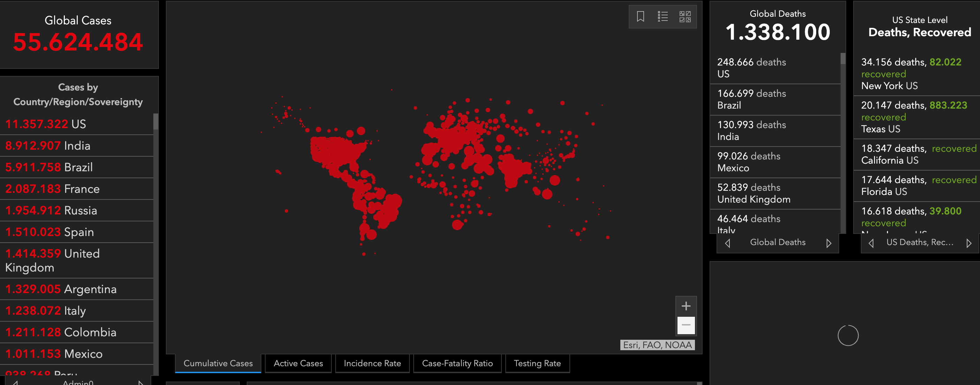Switch to the Incidence Rate tab
The width and height of the screenshot is (980, 385).
click(x=372, y=363)
